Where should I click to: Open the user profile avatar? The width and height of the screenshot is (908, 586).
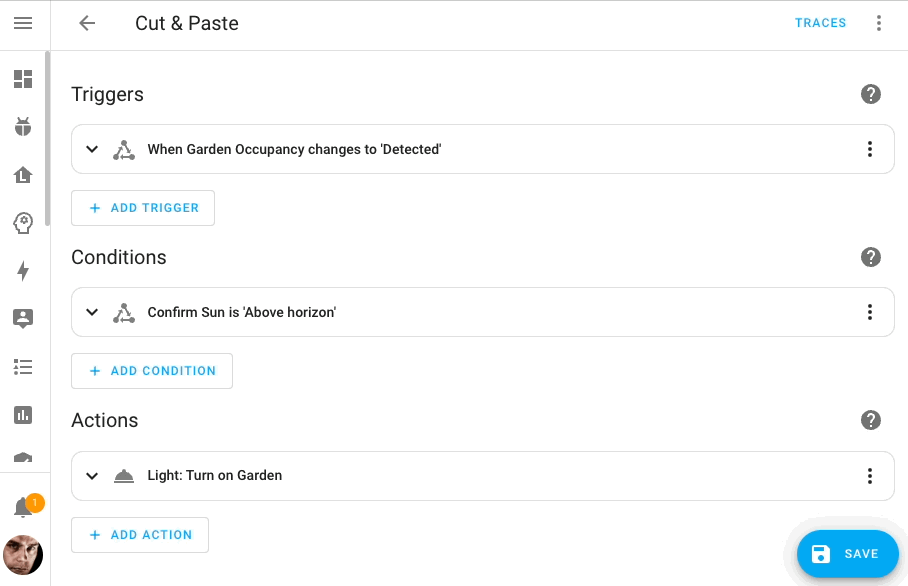click(23, 555)
